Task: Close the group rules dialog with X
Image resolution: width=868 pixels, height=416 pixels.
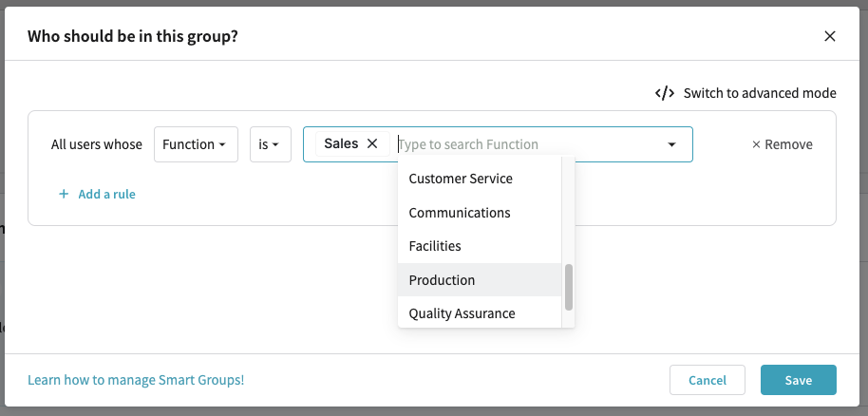Action: pyautogui.click(x=829, y=36)
